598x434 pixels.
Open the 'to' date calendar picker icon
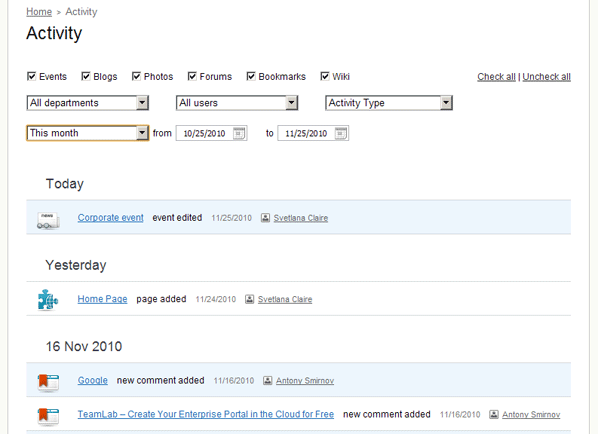341,133
